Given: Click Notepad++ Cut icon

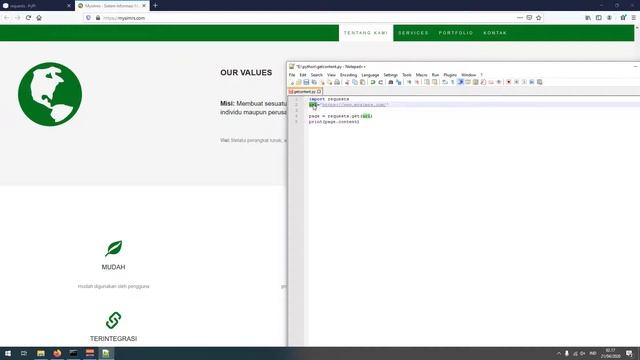Looking at the screenshot, I should (347, 82).
